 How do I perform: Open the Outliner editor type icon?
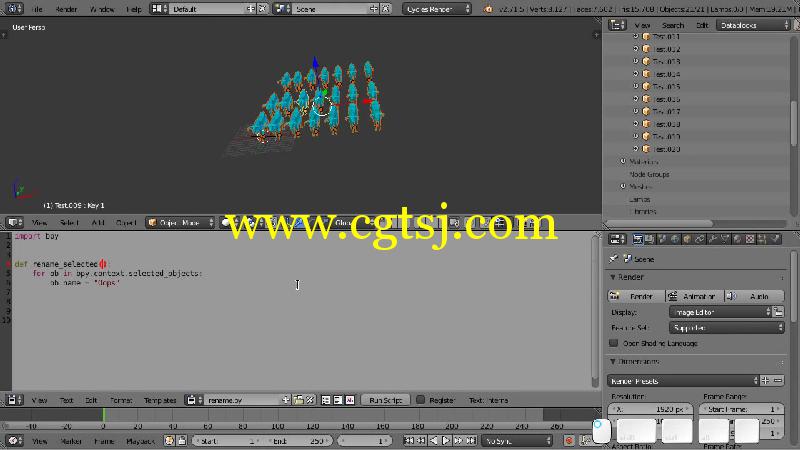coord(617,25)
